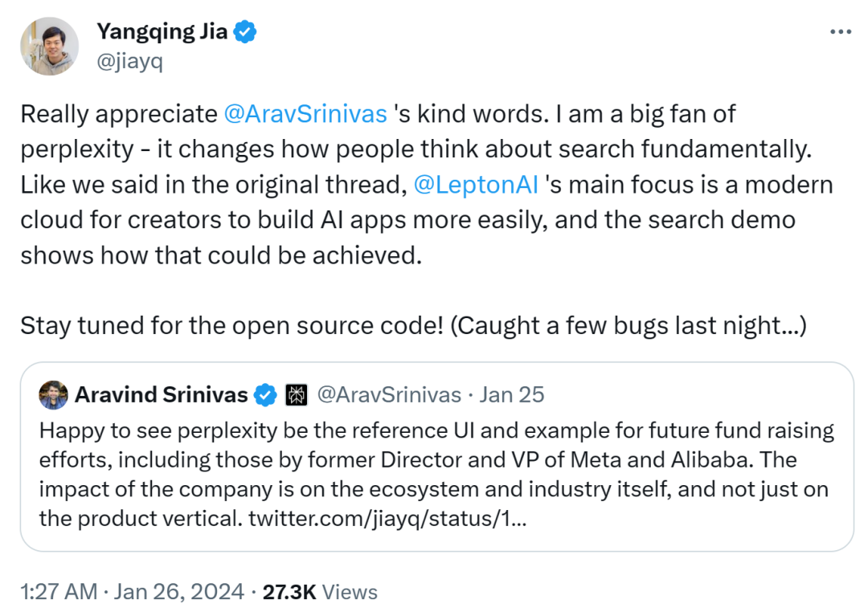
Task: Click the 1:27 AM · Jan 26, 2024 timestamp
Action: click(x=132, y=592)
